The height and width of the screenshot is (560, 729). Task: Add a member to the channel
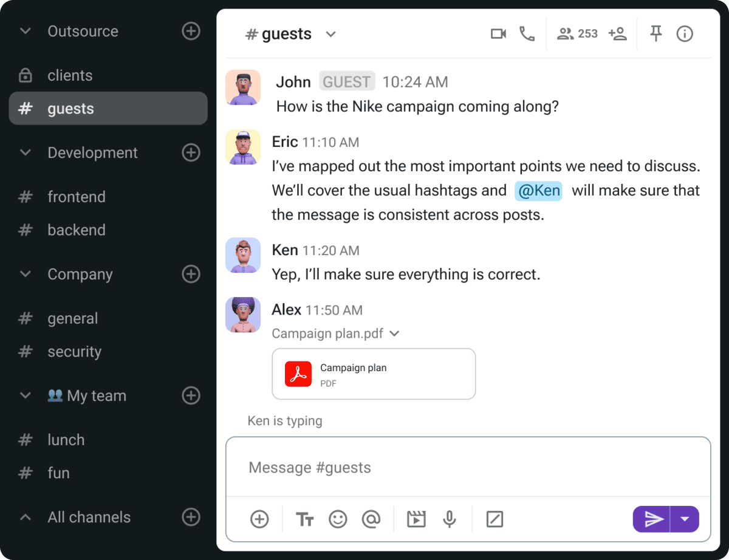pyautogui.click(x=617, y=34)
